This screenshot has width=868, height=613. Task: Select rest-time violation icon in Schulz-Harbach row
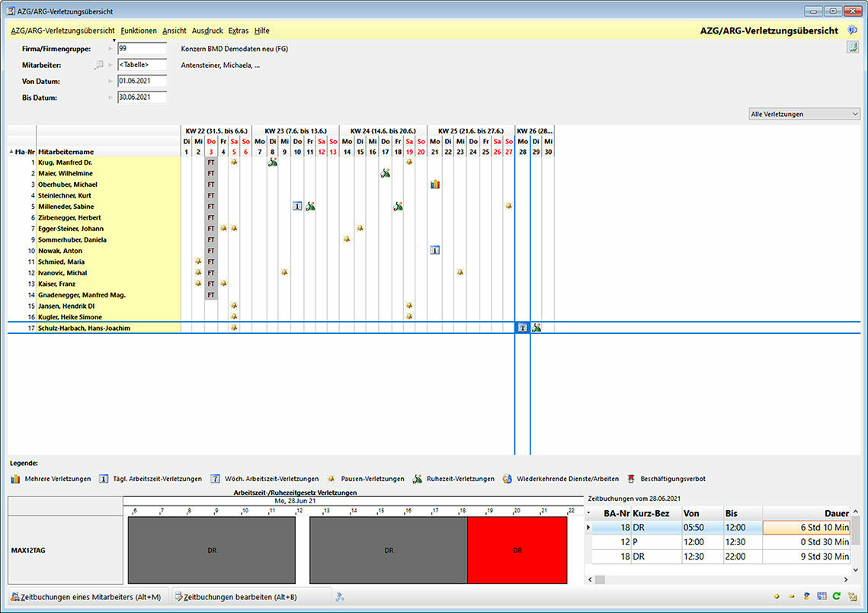pos(536,328)
